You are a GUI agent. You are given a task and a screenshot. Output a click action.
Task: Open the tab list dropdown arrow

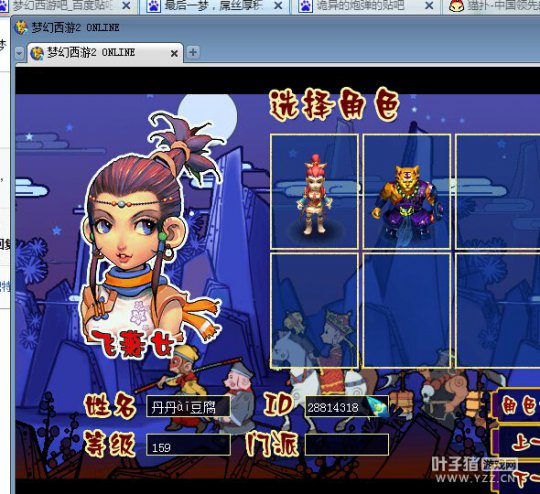20,53
